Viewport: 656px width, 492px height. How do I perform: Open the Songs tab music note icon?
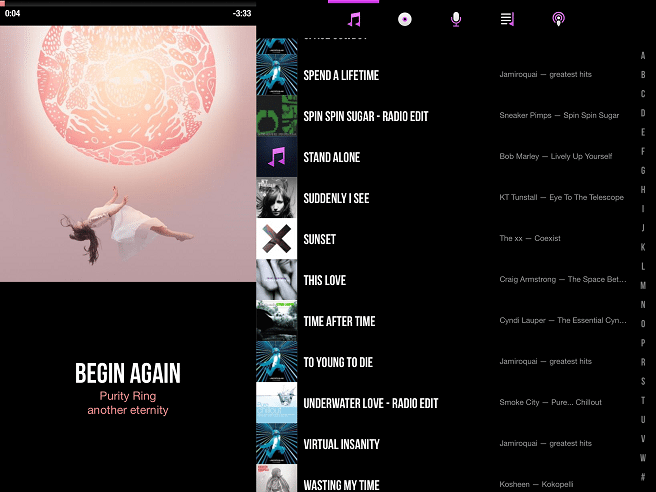(354, 19)
